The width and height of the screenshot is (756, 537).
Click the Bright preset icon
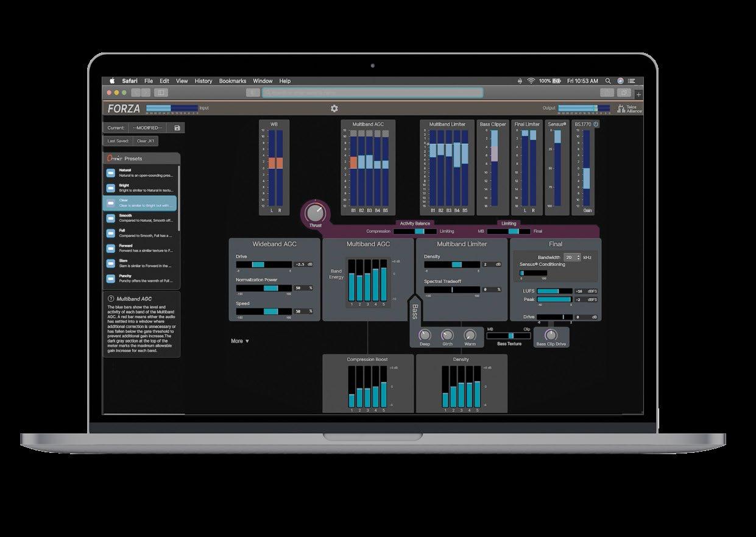click(x=111, y=188)
